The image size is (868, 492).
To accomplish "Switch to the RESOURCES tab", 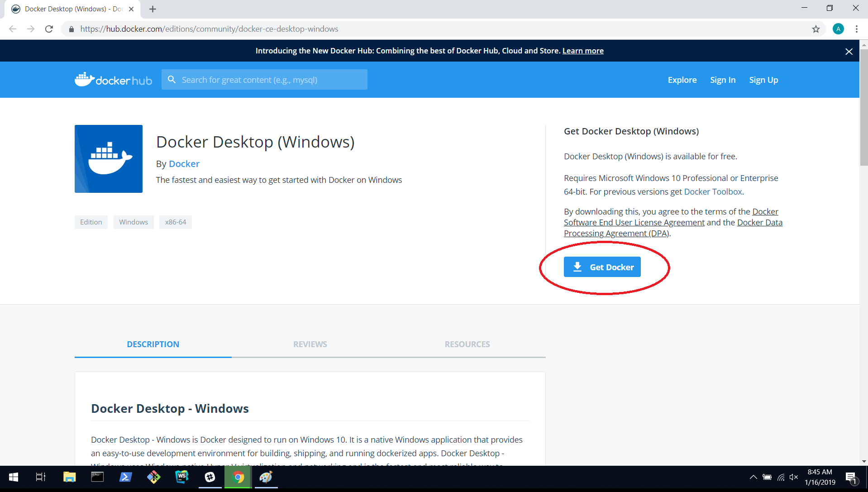I will click(467, 344).
